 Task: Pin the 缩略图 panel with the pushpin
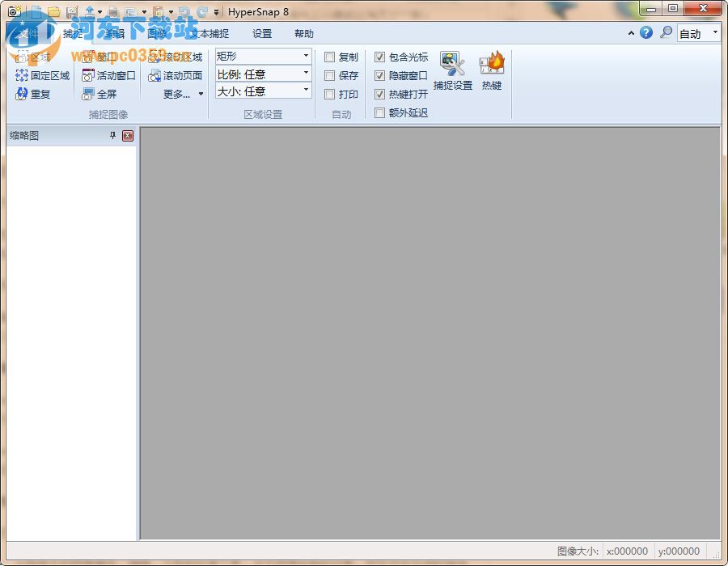[x=113, y=135]
